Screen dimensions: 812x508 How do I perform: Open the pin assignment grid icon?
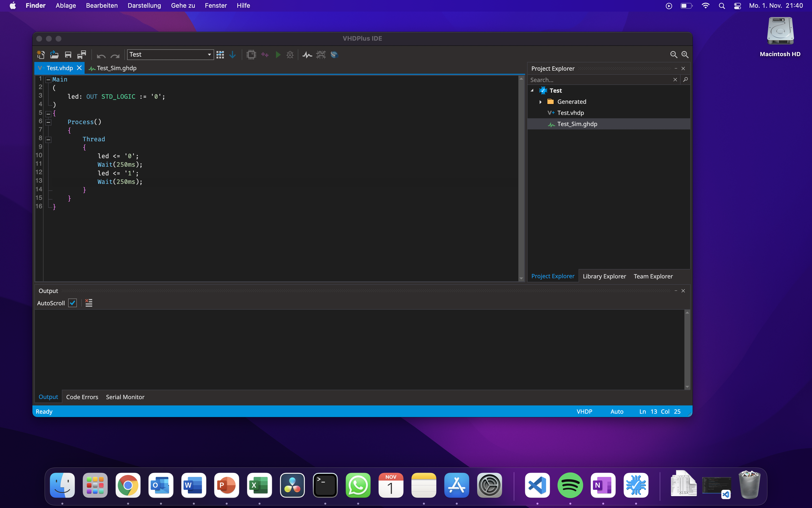coord(220,54)
